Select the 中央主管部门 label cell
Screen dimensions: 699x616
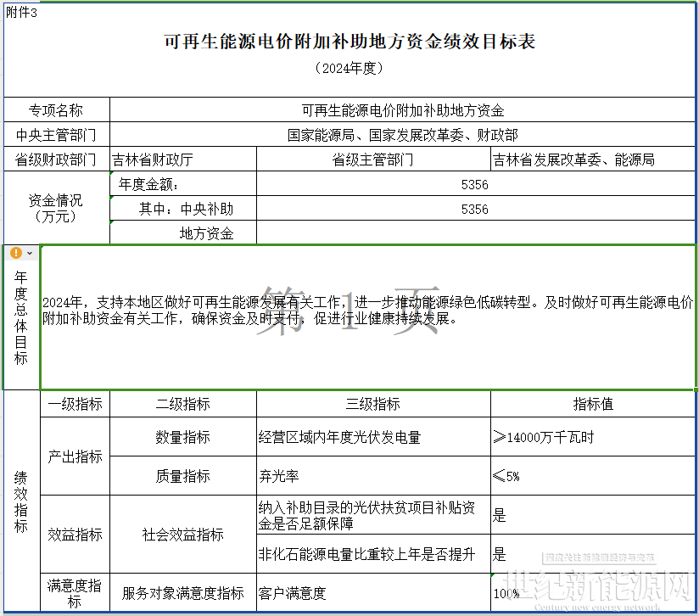pyautogui.click(x=57, y=134)
